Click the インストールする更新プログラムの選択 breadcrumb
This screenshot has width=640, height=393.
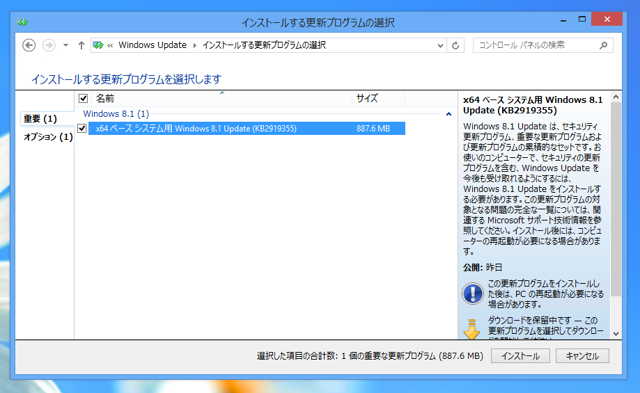264,45
